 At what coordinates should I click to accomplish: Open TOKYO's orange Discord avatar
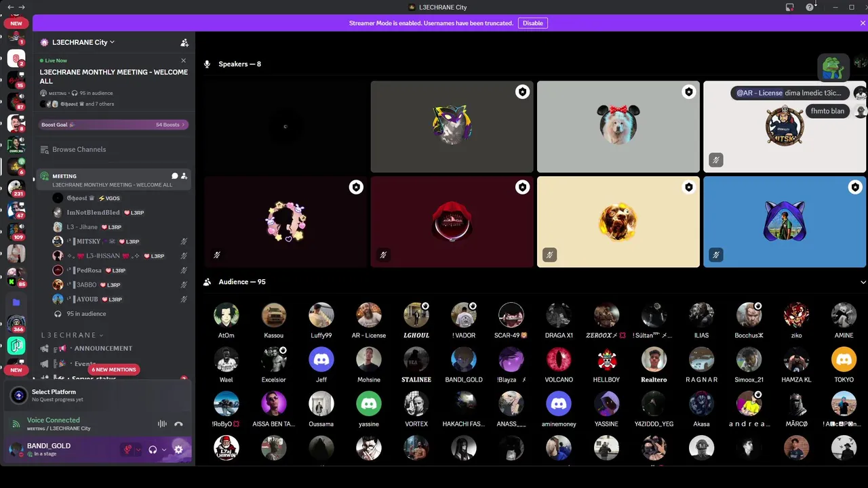click(x=844, y=359)
